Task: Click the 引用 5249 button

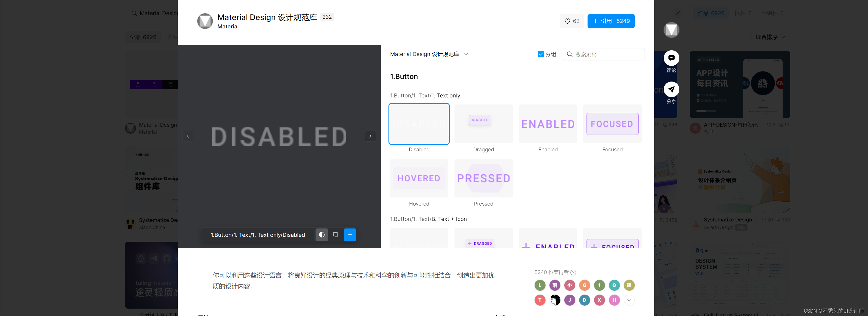Action: pos(610,21)
